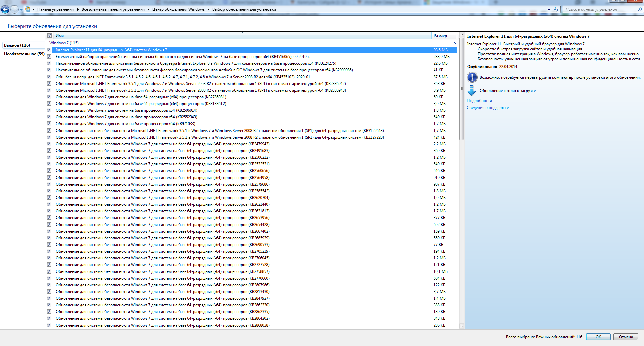Screen dimensions: 644x346
Task: Uncheck KB2836942 update checkbox
Action: coord(49,84)
